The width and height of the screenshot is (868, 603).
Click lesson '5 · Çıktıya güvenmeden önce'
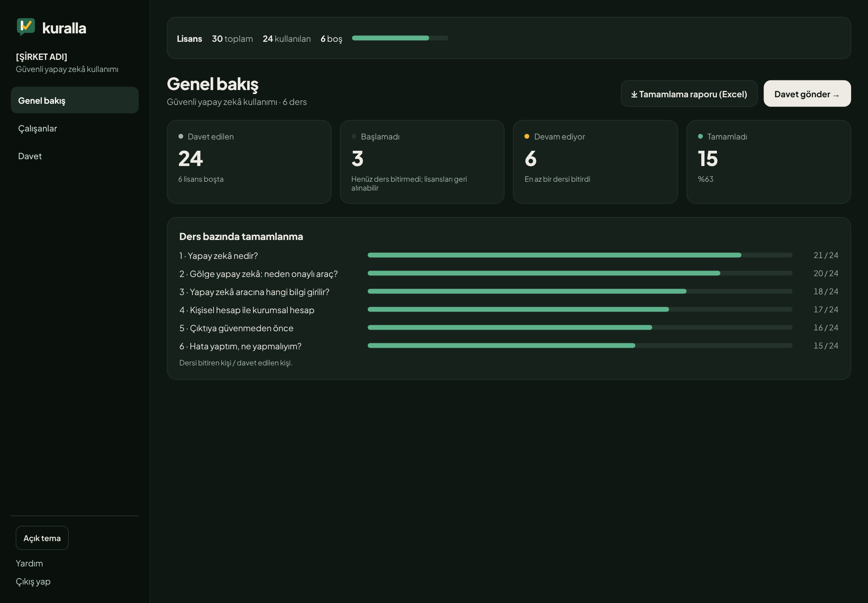coord(236,328)
